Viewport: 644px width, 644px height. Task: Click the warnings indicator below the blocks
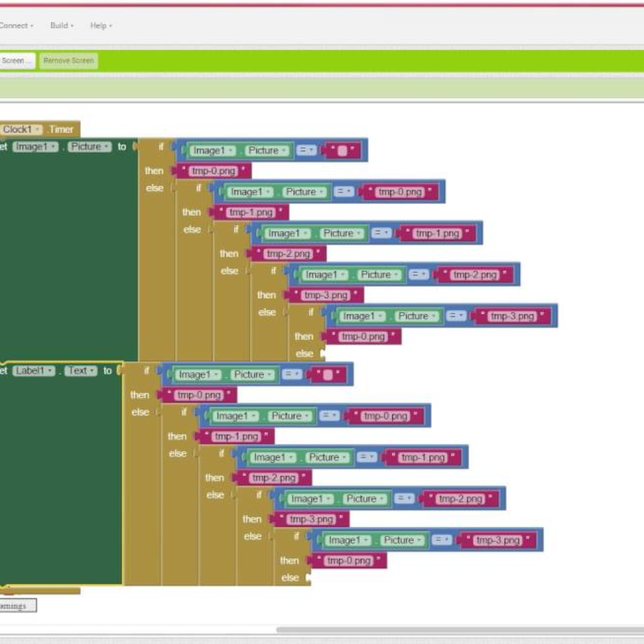(x=18, y=605)
